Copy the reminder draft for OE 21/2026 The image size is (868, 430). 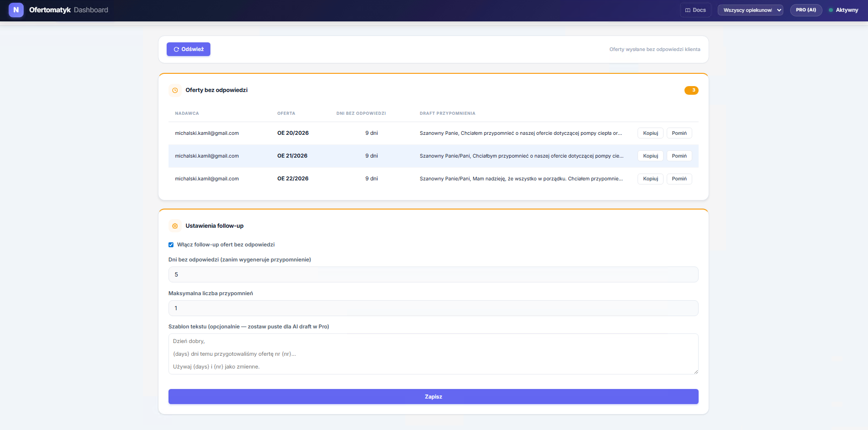[650, 156]
